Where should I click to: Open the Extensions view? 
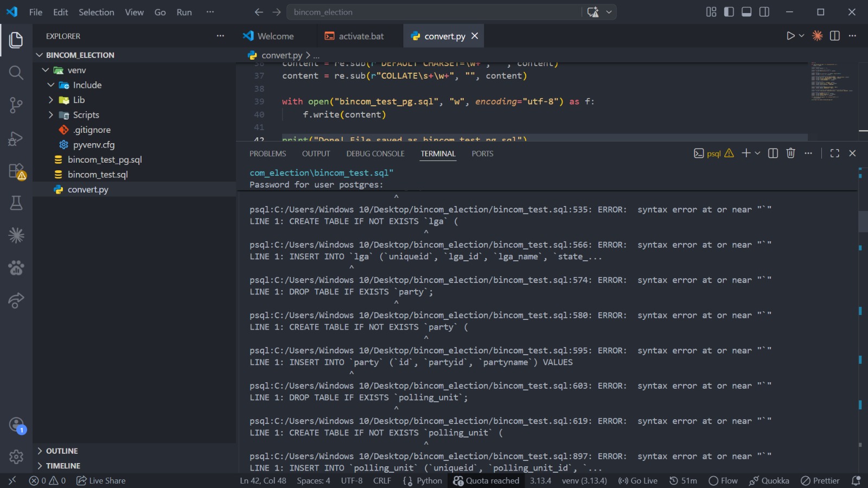16,171
